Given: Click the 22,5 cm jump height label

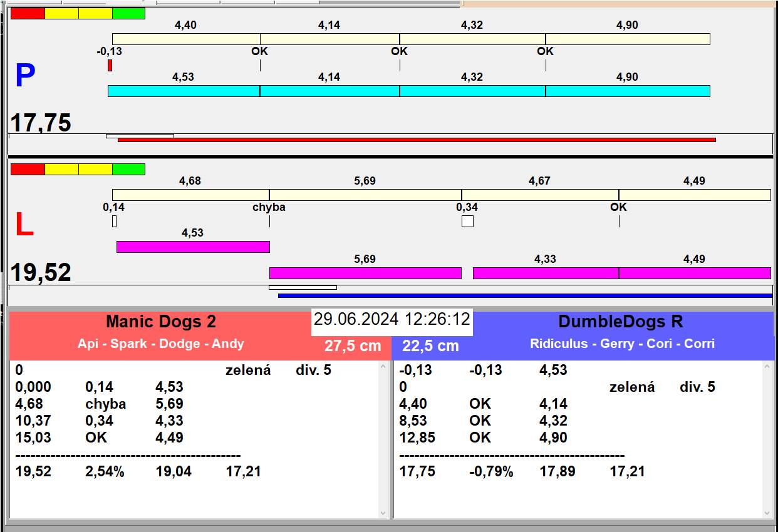Looking at the screenshot, I should (x=430, y=346).
